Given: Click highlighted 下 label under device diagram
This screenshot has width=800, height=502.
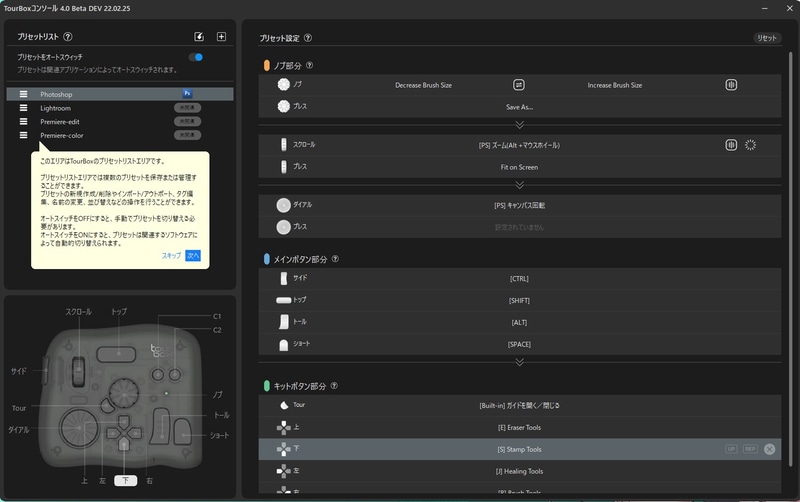Looking at the screenshot, I should (126, 481).
